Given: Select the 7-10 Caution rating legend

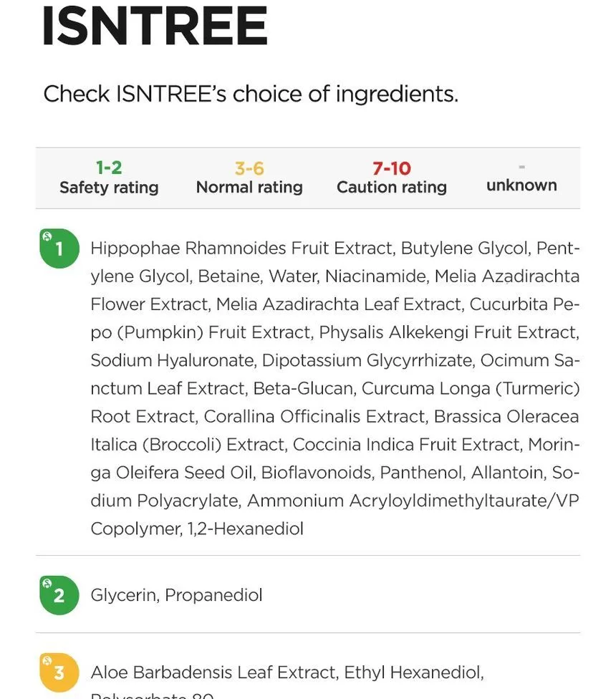Looking at the screenshot, I should click(x=392, y=178).
